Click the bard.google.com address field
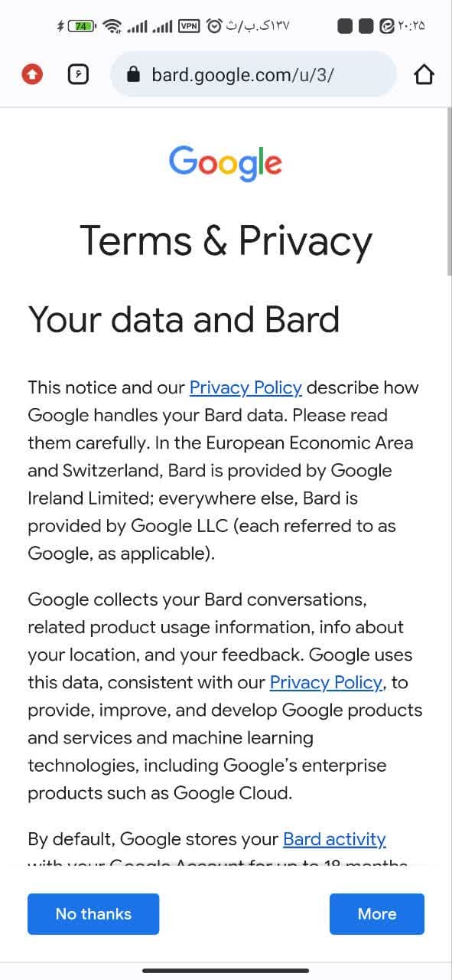The width and height of the screenshot is (452, 980). click(253, 74)
